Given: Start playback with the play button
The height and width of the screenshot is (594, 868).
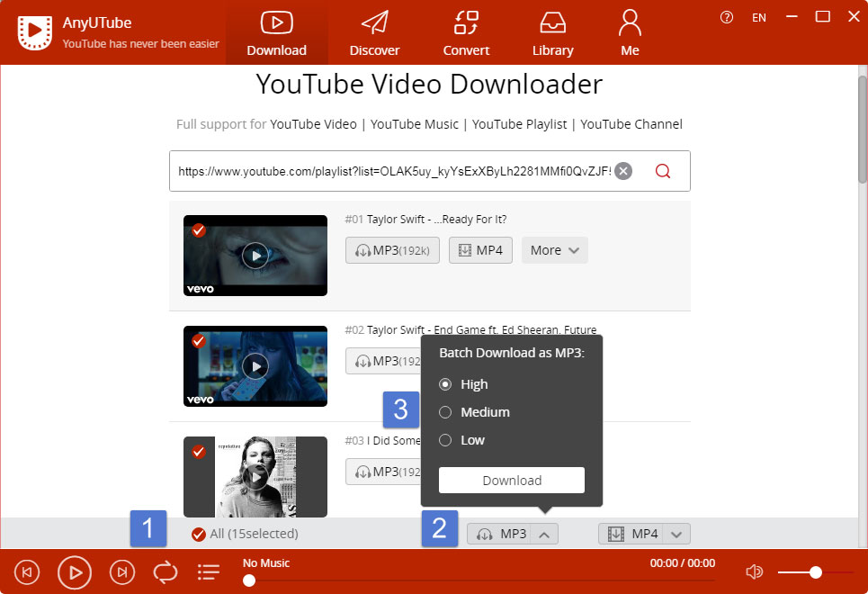Looking at the screenshot, I should (74, 572).
